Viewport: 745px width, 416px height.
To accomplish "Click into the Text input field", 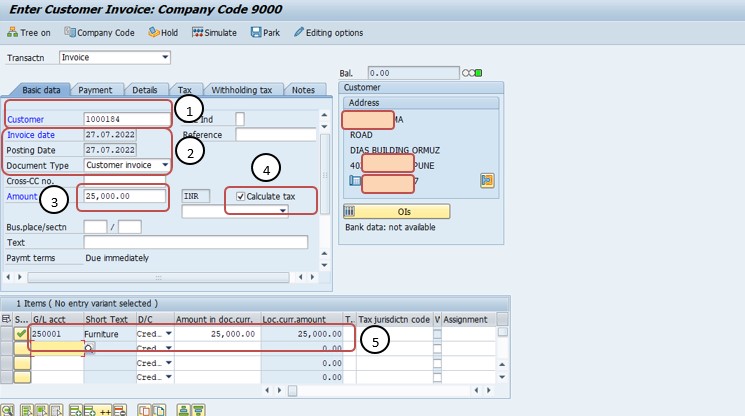I will coord(196,242).
